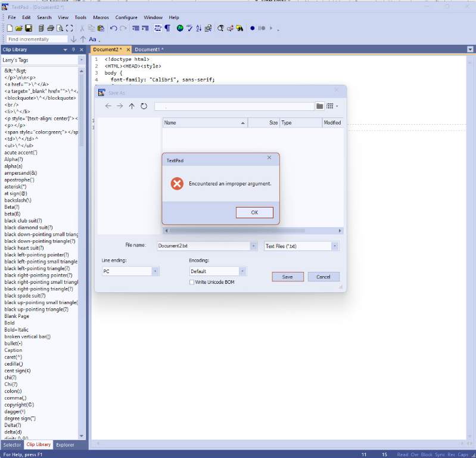476x458 pixels.
Task: Open the Tools menu
Action: (80, 17)
